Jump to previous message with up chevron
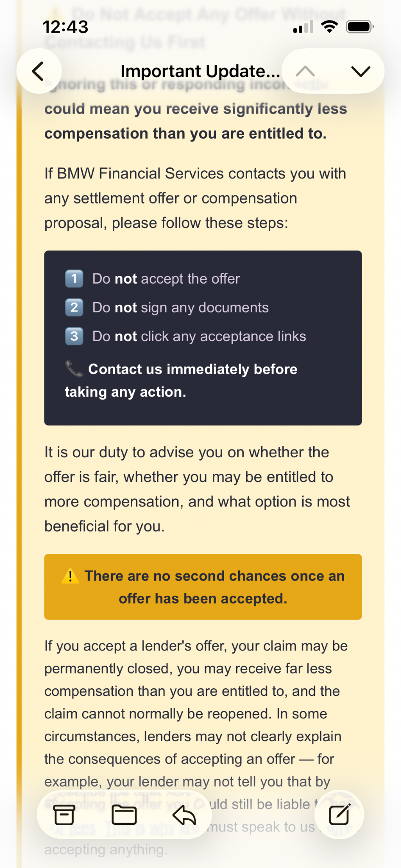The height and width of the screenshot is (868, 401). (305, 71)
